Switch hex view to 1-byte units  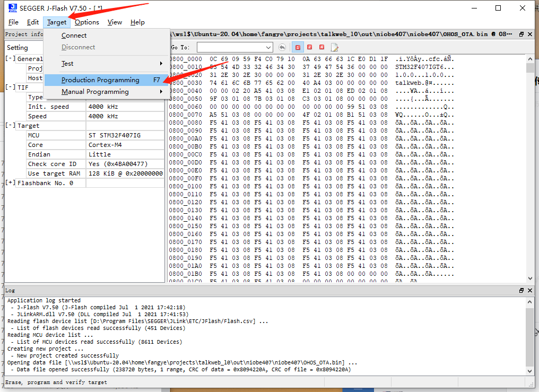click(298, 47)
